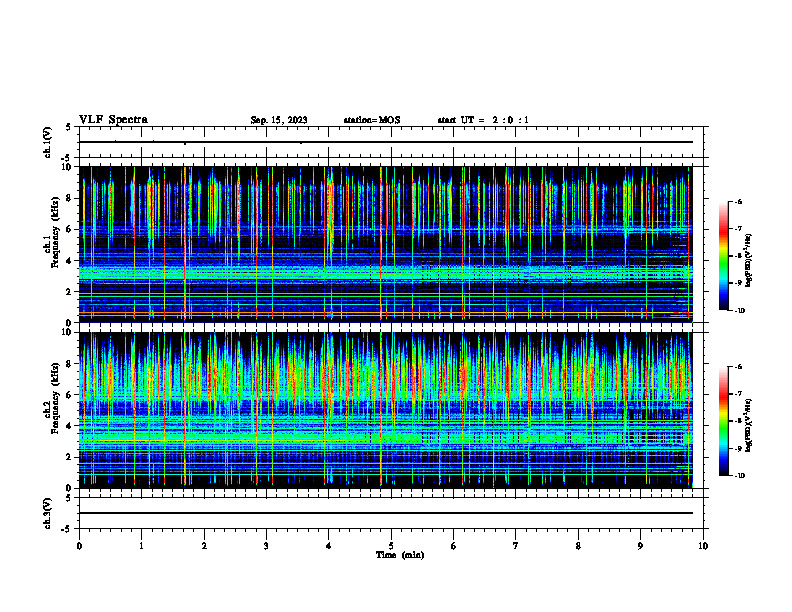This screenshot has width=792, height=612.
Task: Click the ch.2 spectrogram color bar
Action: point(724,421)
